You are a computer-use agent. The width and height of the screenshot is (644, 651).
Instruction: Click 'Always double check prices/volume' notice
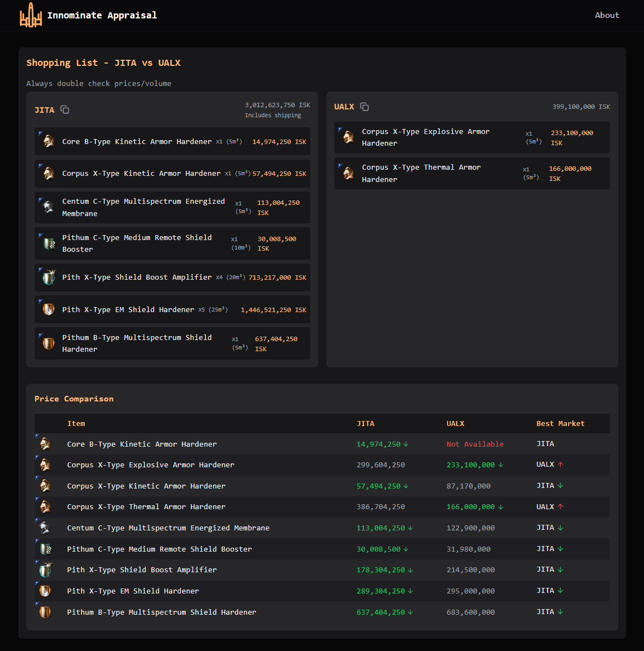click(99, 83)
